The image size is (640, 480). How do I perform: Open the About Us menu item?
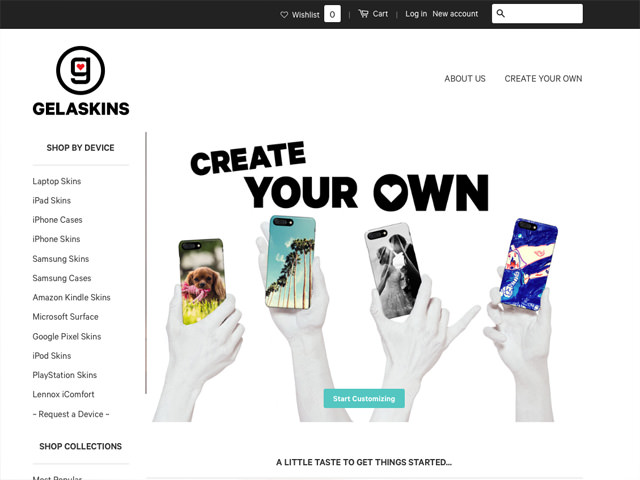tap(465, 78)
